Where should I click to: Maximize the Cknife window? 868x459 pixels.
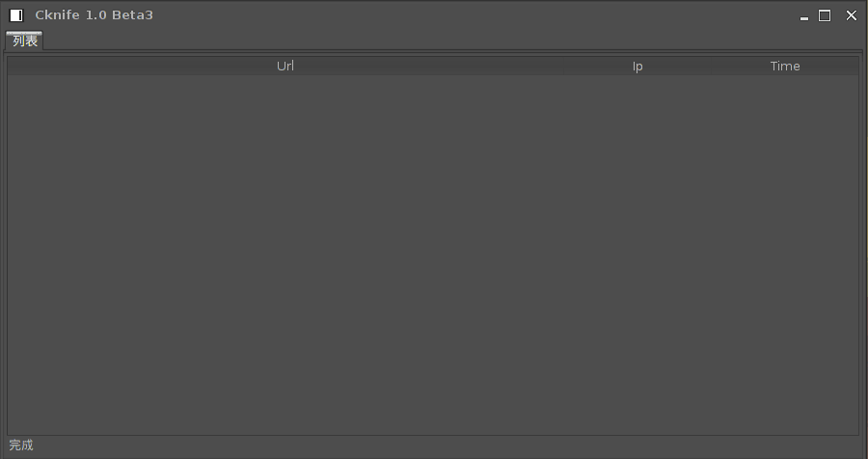[825, 15]
